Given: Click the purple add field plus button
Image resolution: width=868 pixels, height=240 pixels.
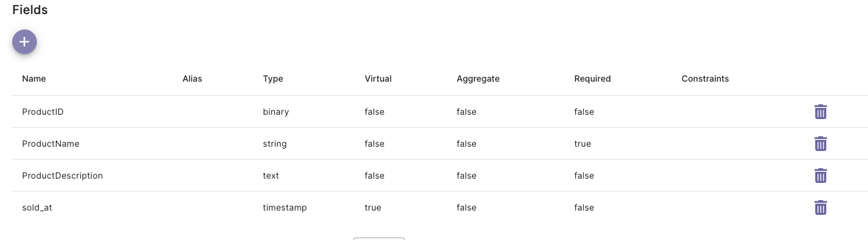Looking at the screenshot, I should pos(25,42).
